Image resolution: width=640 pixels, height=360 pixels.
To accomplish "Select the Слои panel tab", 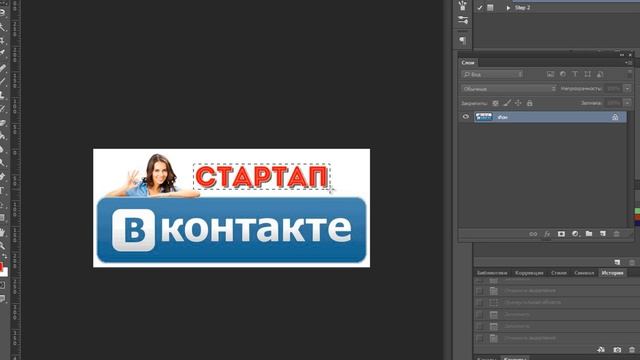I will pos(468,63).
